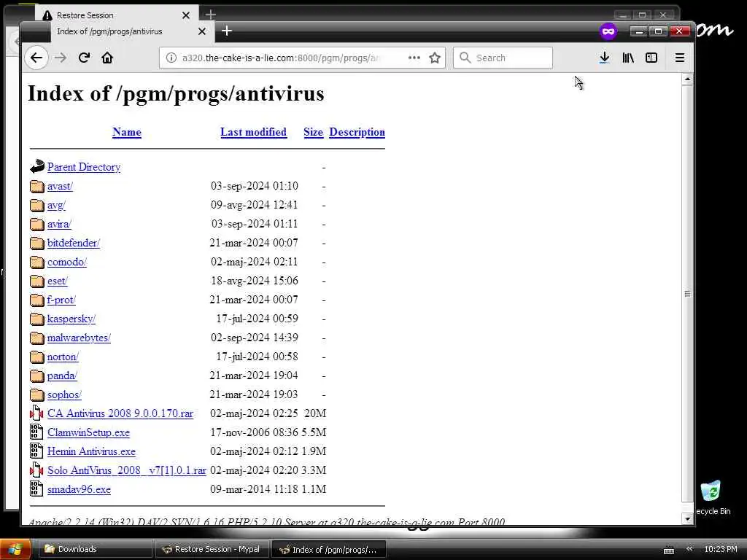Click the vertical scrollbar thumb

(x=687, y=293)
